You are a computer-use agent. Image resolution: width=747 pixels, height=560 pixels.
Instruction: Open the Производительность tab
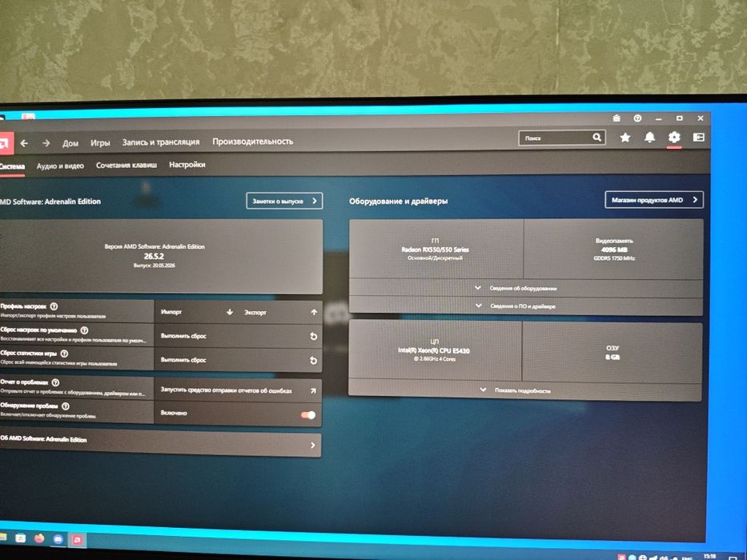[252, 142]
